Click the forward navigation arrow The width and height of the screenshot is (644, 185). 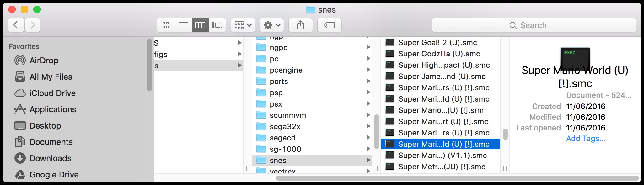point(33,25)
